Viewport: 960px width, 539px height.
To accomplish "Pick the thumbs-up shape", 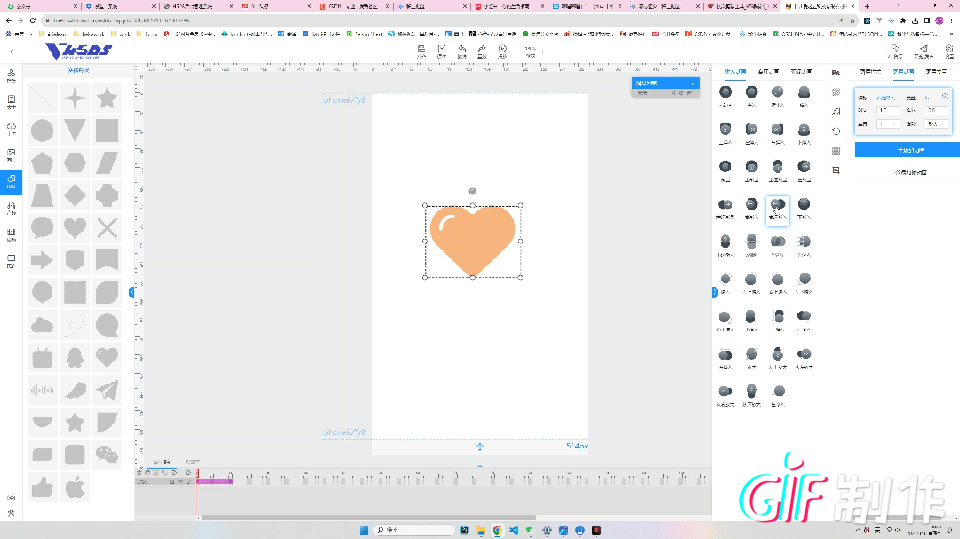I will [42, 488].
